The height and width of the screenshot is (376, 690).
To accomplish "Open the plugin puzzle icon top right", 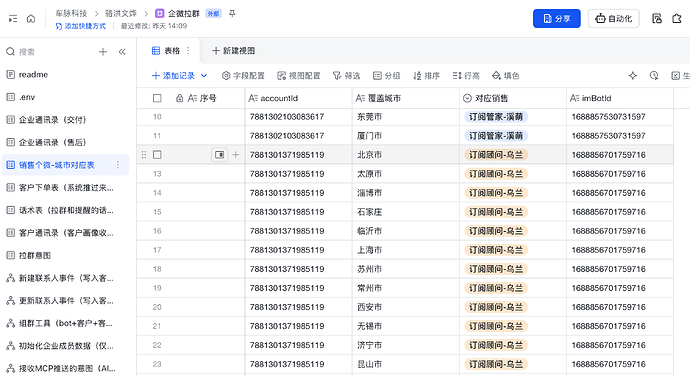I will point(677,18).
